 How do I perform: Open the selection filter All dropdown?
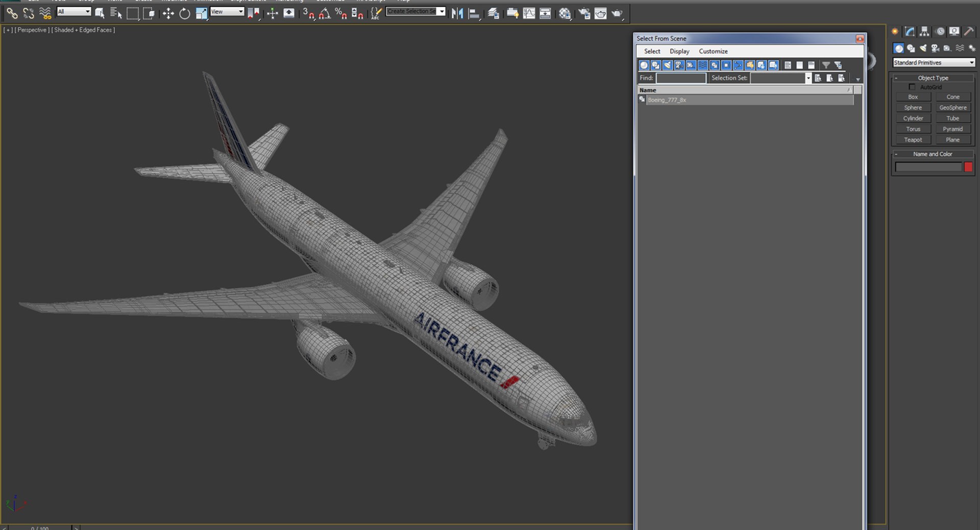coord(74,11)
